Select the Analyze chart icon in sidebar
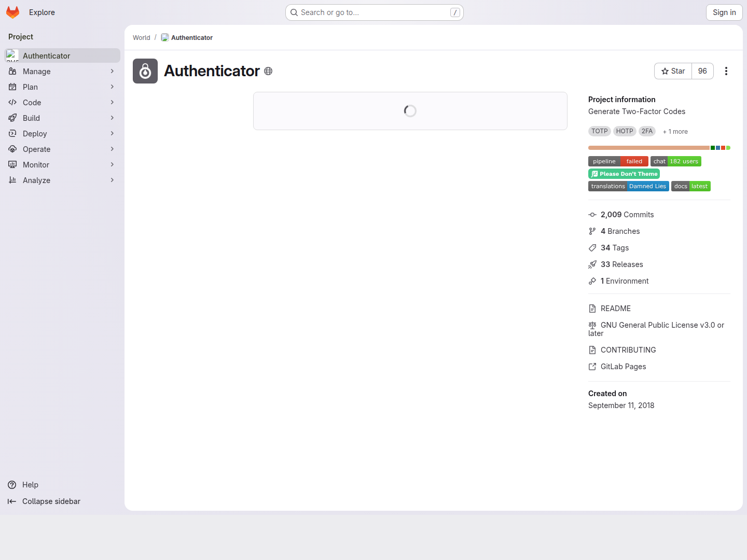 point(12,180)
